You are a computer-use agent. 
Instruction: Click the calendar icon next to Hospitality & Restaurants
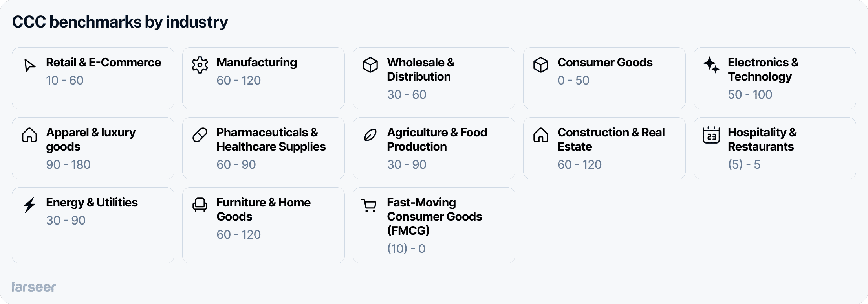point(711,135)
